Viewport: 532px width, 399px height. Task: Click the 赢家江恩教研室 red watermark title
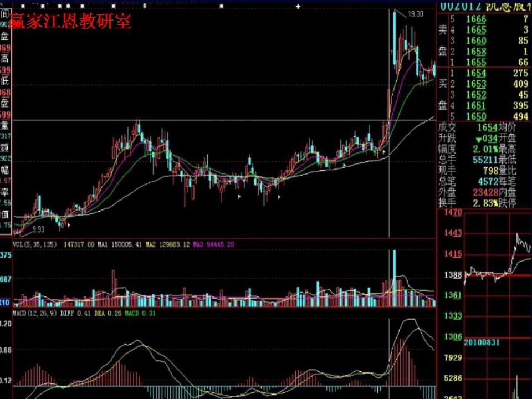[70, 22]
